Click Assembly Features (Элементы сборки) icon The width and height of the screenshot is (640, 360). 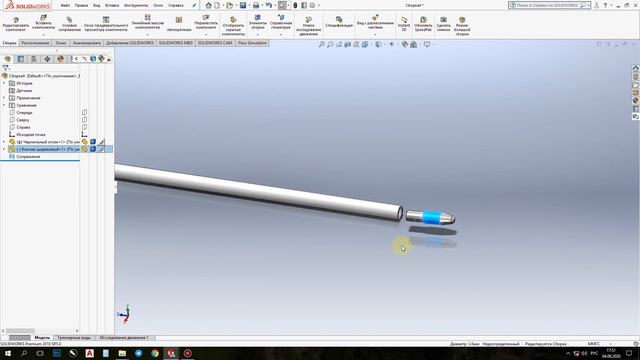pos(258,18)
